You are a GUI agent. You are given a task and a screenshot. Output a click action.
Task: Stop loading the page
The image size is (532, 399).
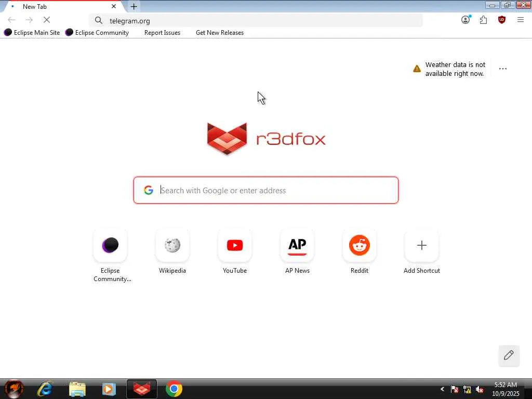point(47,20)
